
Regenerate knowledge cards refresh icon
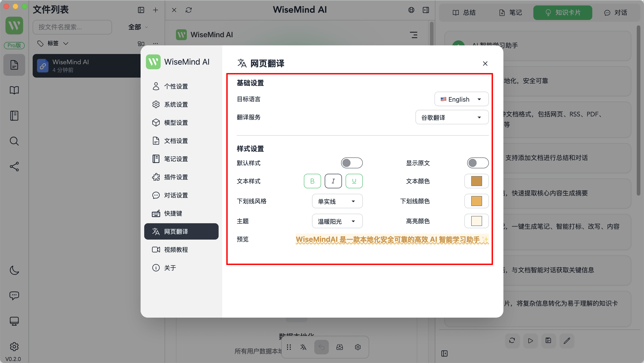coord(512,341)
